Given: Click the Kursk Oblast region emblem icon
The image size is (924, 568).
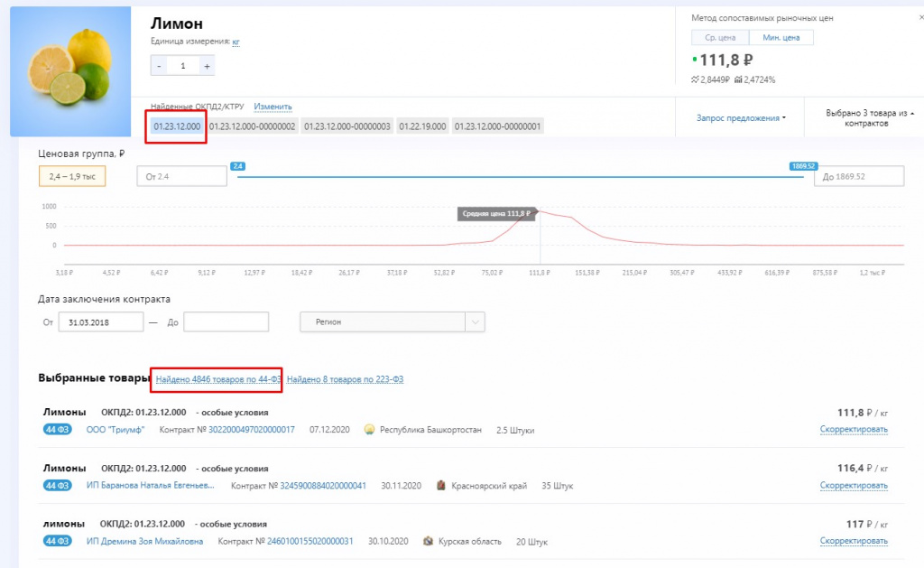Looking at the screenshot, I should coord(429,541).
